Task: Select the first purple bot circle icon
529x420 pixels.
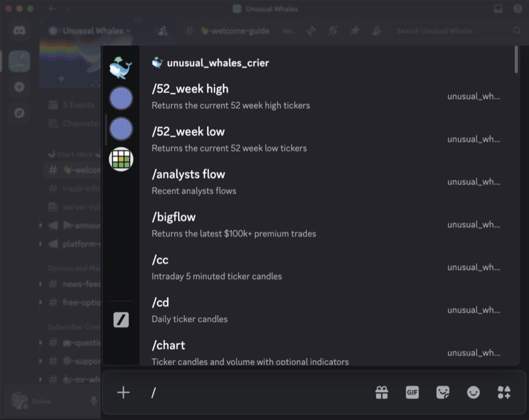Action: [x=120, y=99]
